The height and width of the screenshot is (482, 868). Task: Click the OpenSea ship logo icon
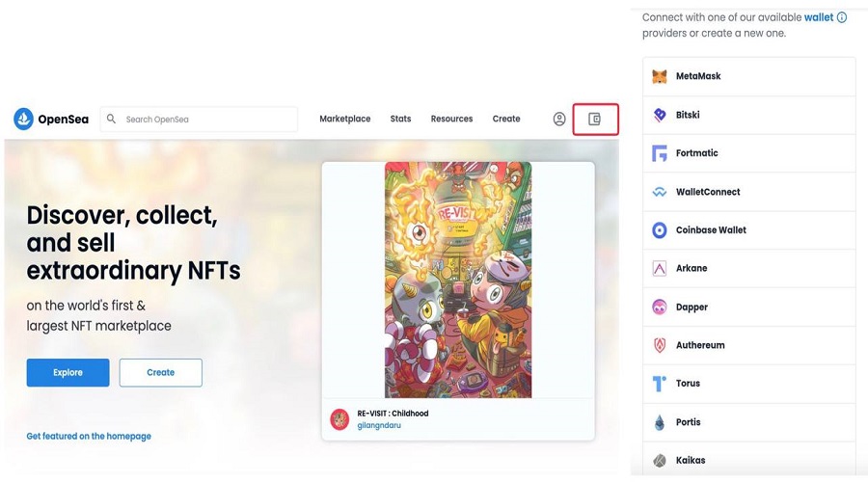pos(24,119)
